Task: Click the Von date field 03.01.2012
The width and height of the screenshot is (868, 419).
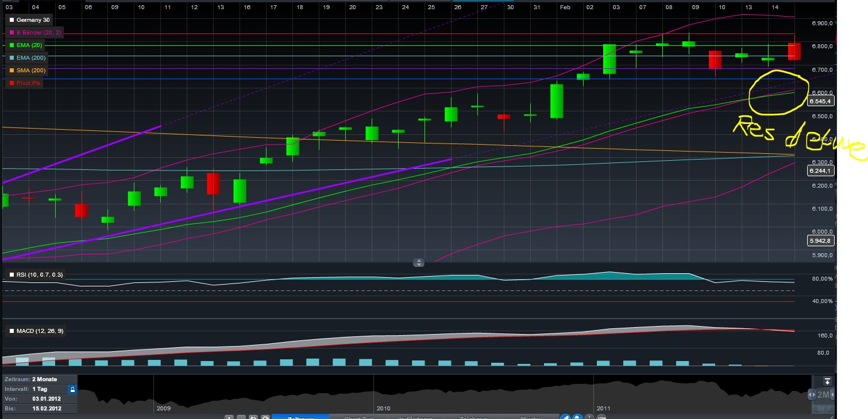Action: (39, 399)
